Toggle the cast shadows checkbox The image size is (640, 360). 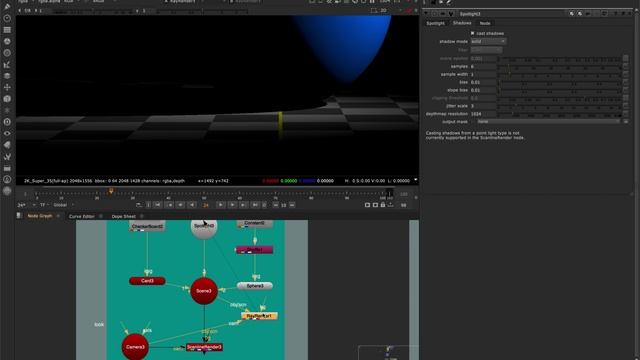point(473,33)
